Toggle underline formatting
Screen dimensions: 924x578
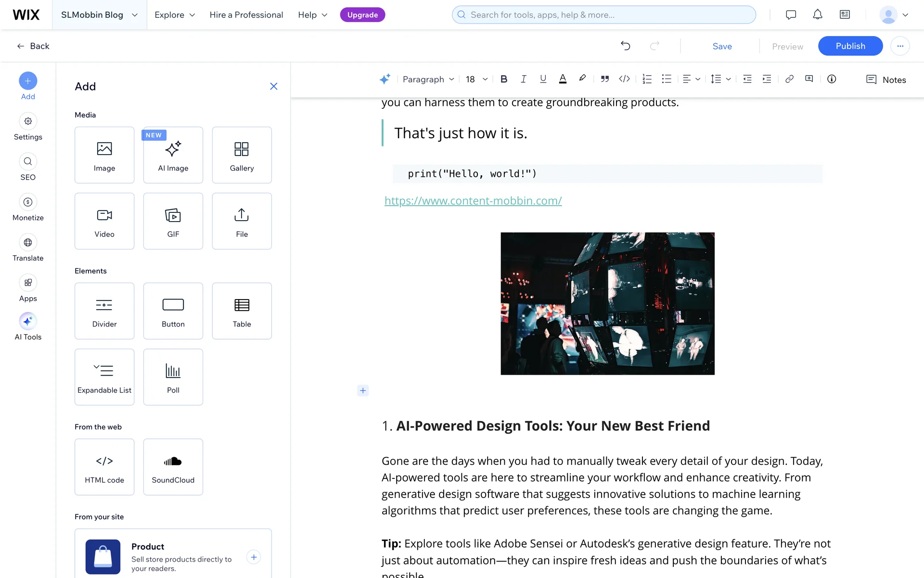pos(543,79)
